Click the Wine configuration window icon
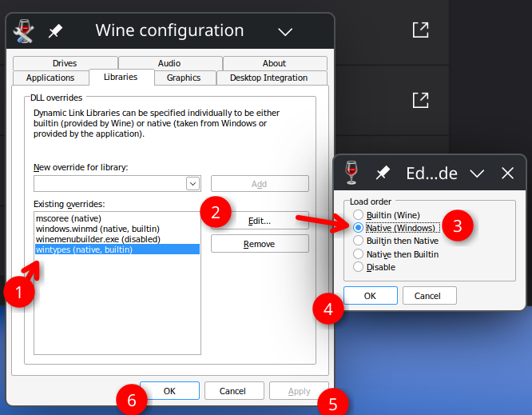The height and width of the screenshot is (415, 532). coord(23,31)
